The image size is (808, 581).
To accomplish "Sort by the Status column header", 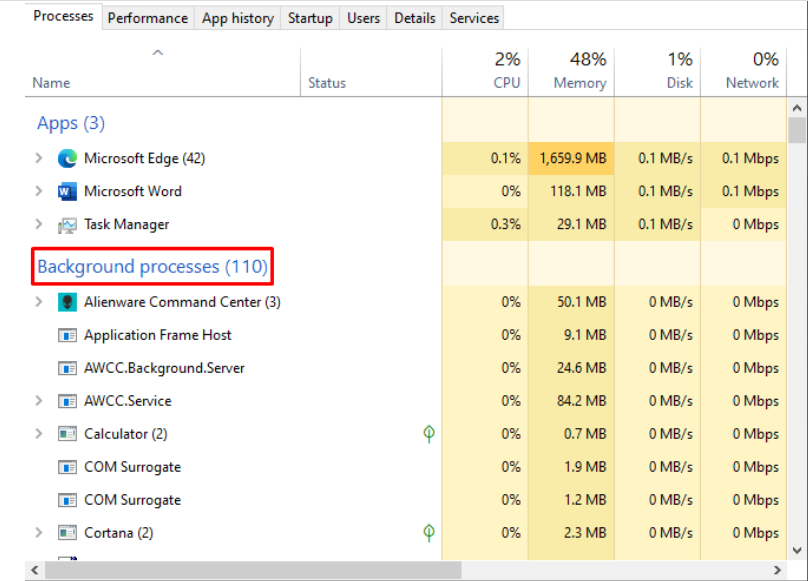I will 371,72.
